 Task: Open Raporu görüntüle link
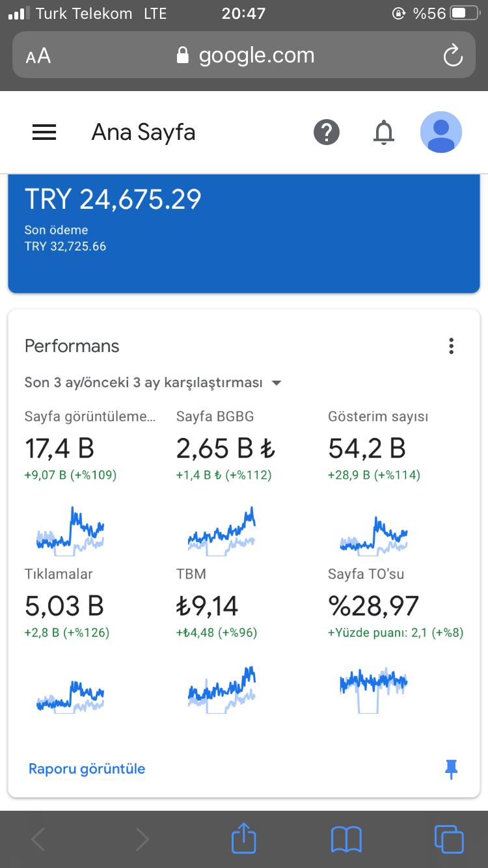click(87, 769)
